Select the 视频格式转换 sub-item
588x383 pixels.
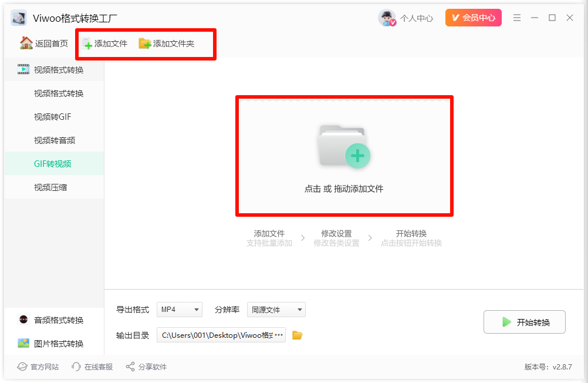[x=55, y=93]
